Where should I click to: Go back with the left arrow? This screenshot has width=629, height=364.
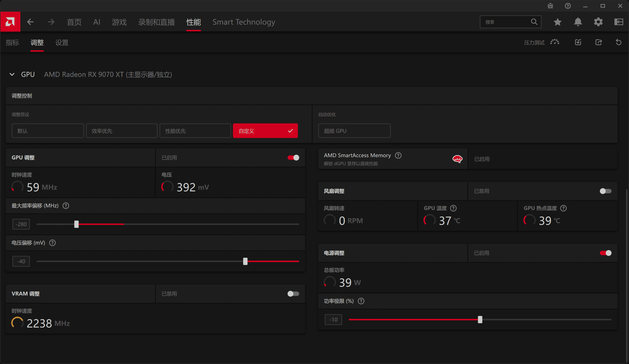click(30, 22)
